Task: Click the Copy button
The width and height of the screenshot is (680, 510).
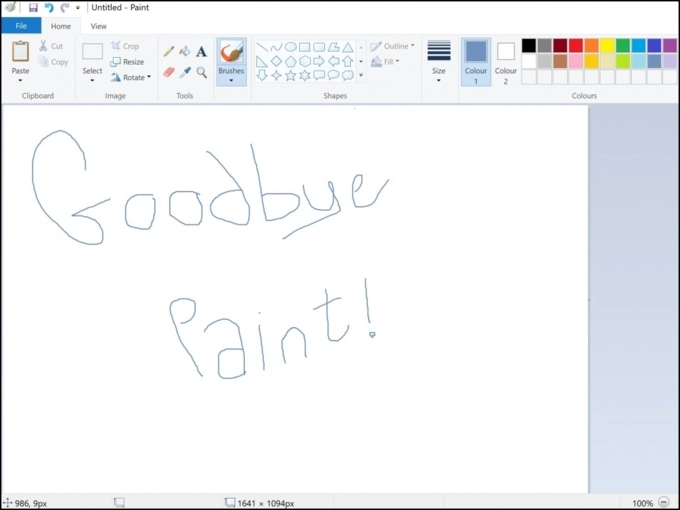Action: pyautogui.click(x=53, y=62)
